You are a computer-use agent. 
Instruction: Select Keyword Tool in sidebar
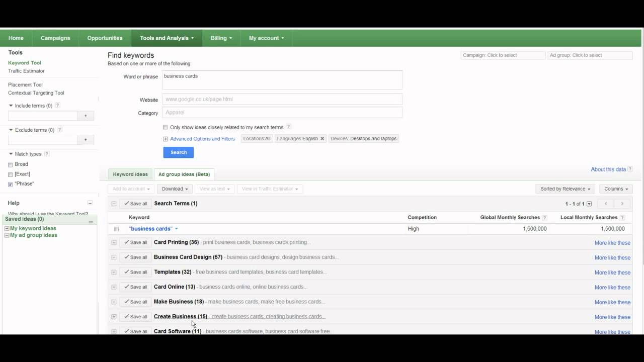coord(25,63)
